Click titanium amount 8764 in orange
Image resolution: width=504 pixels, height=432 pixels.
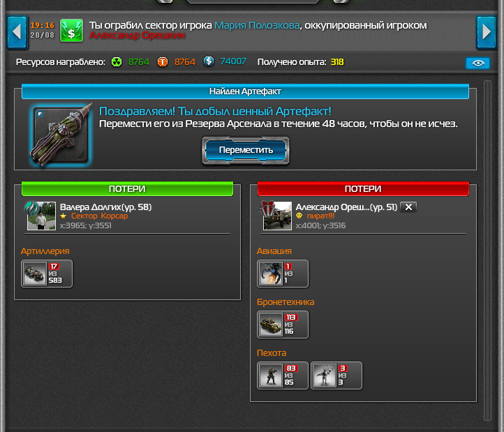pyautogui.click(x=185, y=61)
